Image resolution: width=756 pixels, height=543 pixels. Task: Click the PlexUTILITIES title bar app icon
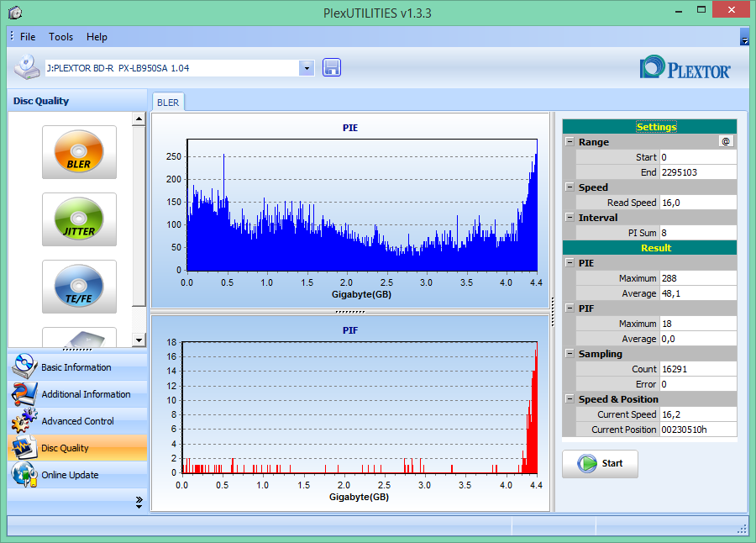point(15,12)
